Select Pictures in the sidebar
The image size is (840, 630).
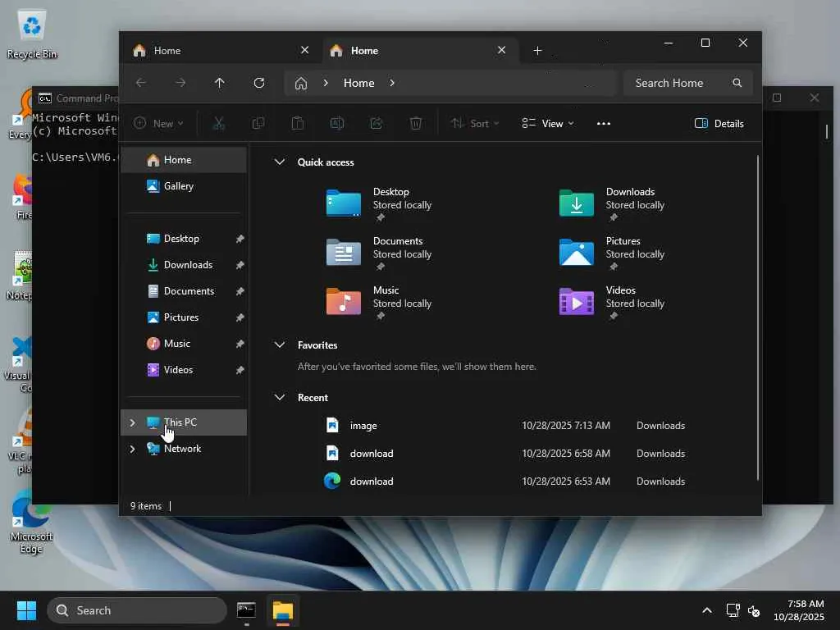click(185, 317)
